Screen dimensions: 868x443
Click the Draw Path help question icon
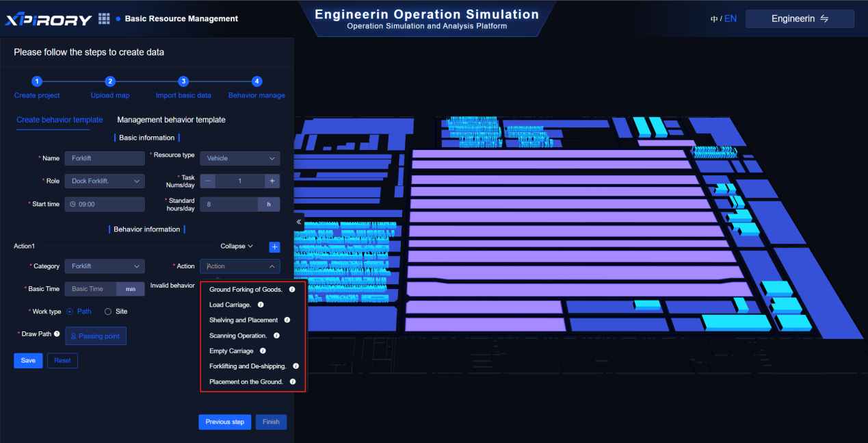click(x=57, y=334)
